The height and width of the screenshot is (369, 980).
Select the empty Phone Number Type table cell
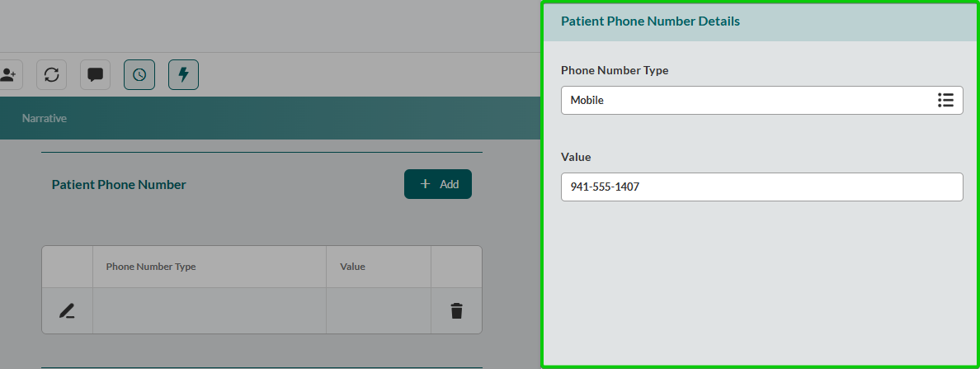(x=209, y=311)
